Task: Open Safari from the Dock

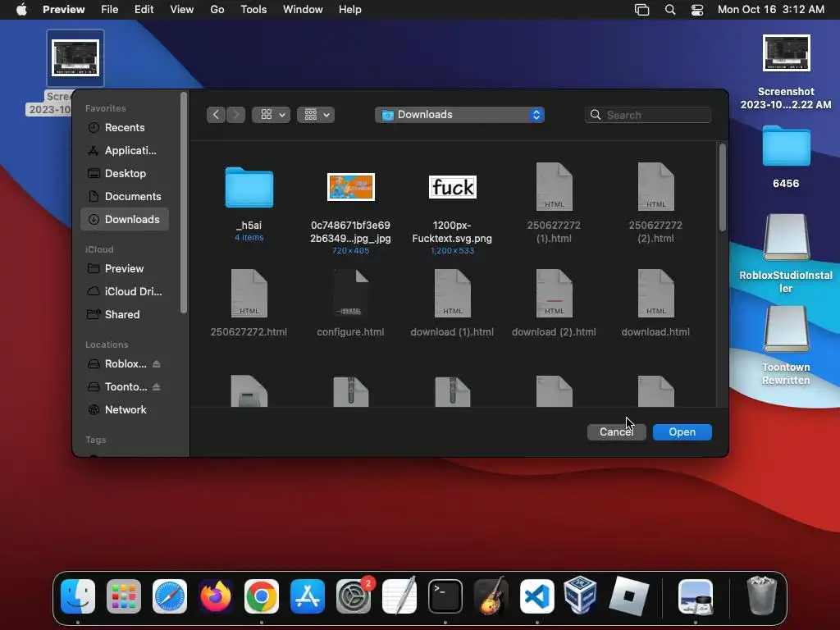Action: coord(170,596)
